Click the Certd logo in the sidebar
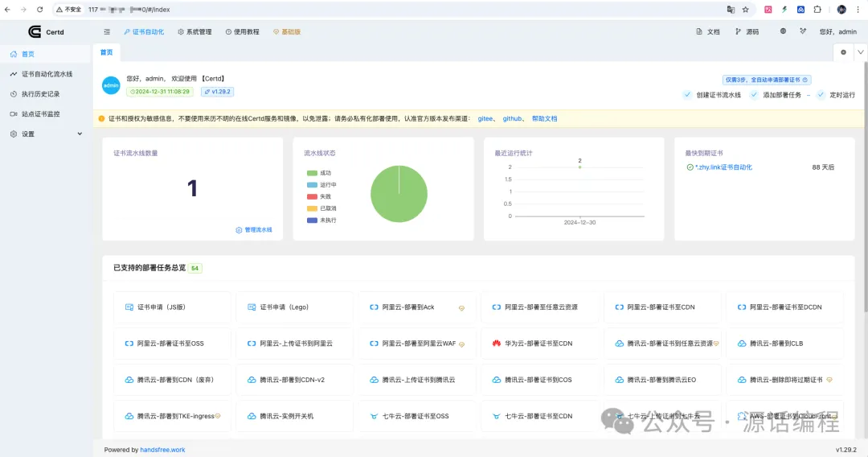 coord(35,32)
